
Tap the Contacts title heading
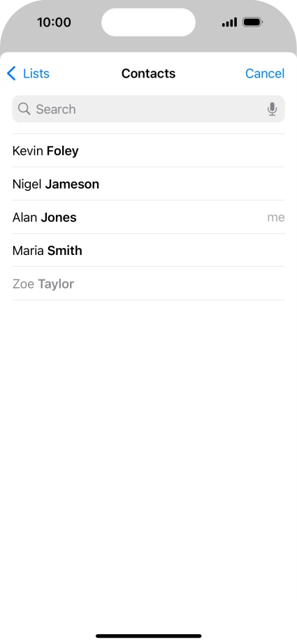(x=148, y=73)
